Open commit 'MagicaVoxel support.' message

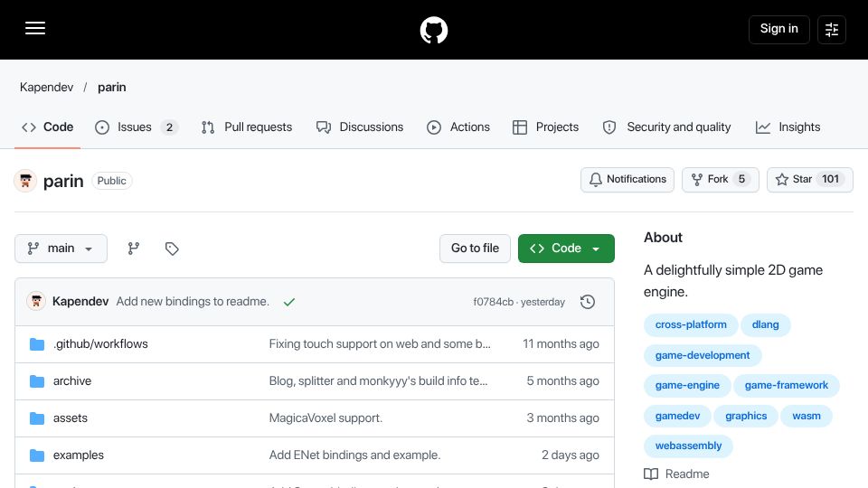pyautogui.click(x=325, y=418)
